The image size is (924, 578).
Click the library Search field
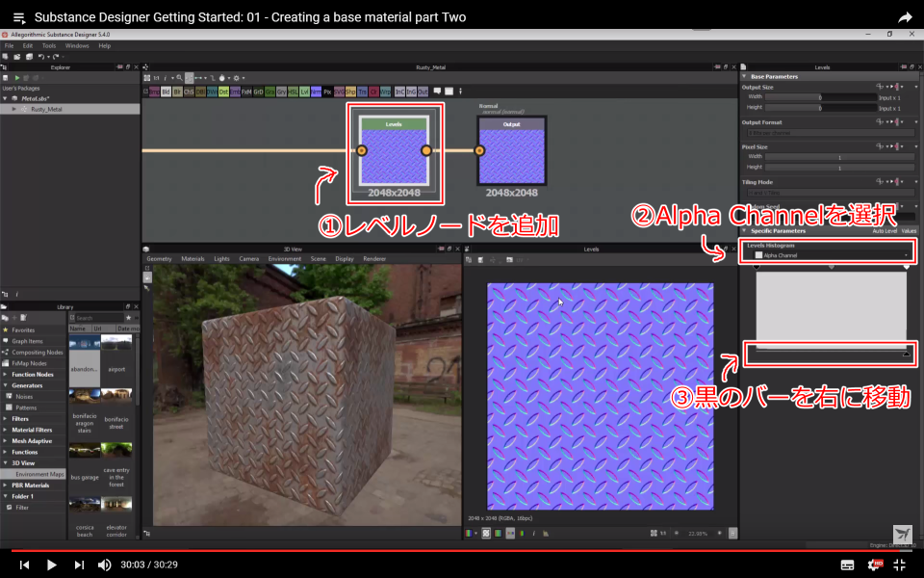pyautogui.click(x=98, y=318)
